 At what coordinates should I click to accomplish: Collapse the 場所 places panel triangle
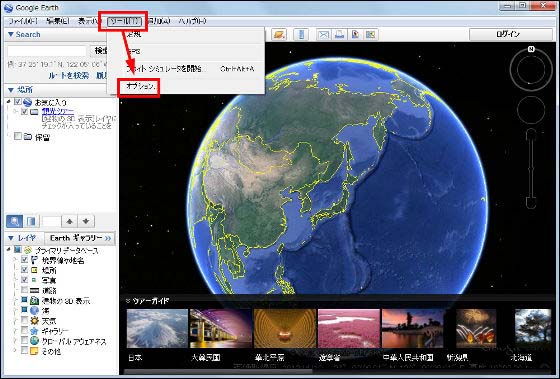click(11, 90)
